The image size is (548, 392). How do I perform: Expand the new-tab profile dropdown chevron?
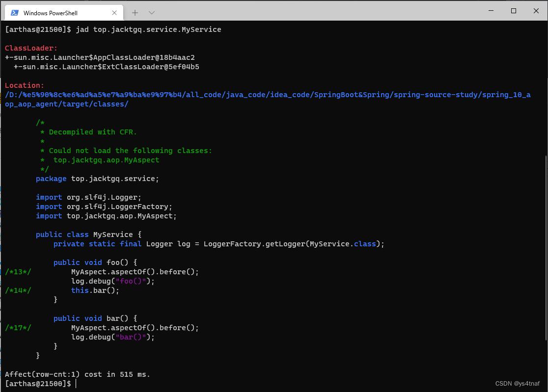[152, 12]
